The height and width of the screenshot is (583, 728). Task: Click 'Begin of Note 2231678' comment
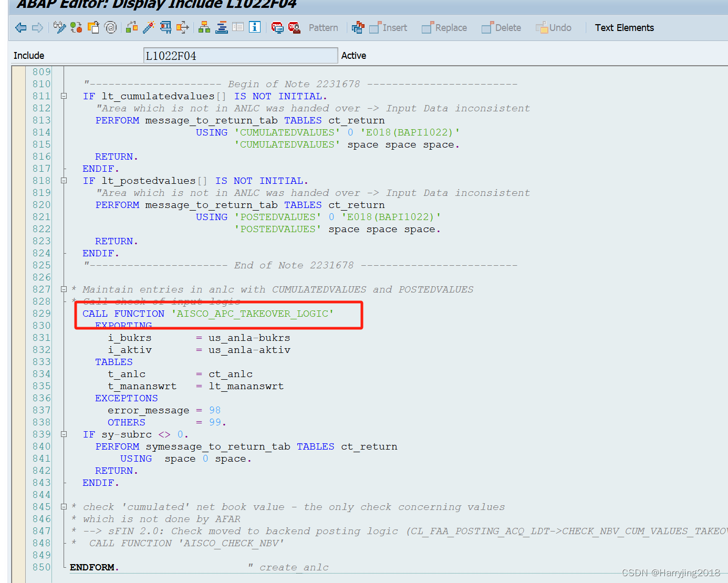[294, 84]
